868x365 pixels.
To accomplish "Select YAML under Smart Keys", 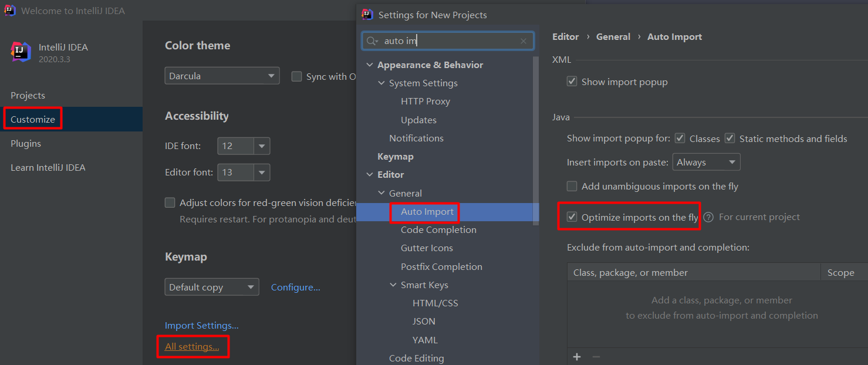I will point(425,340).
